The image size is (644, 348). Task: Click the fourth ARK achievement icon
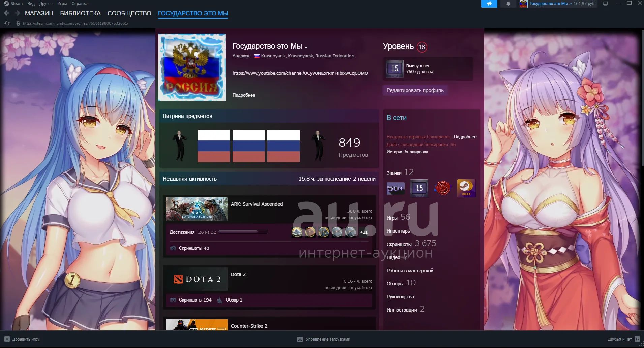[337, 232]
